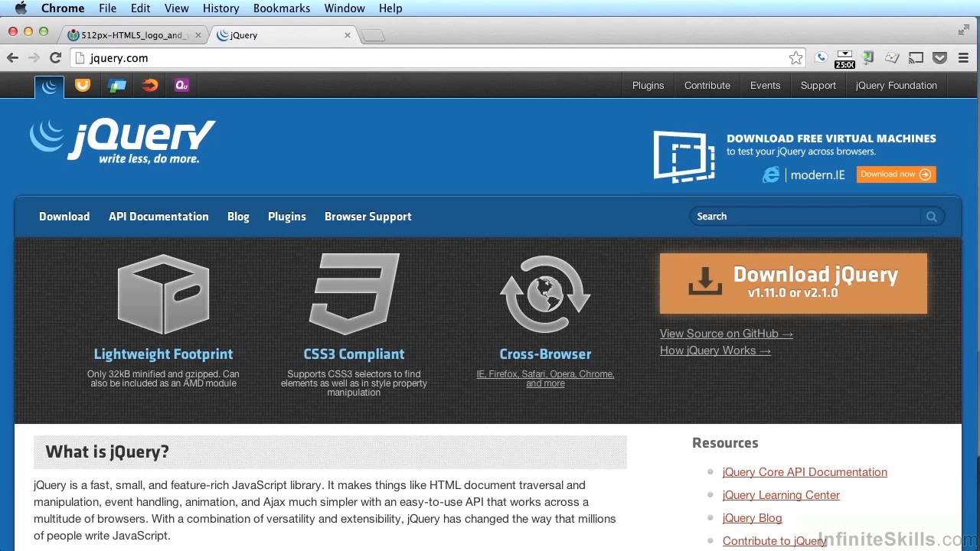Open the Support top link
Screen dimensions: 980x551
tap(818, 86)
